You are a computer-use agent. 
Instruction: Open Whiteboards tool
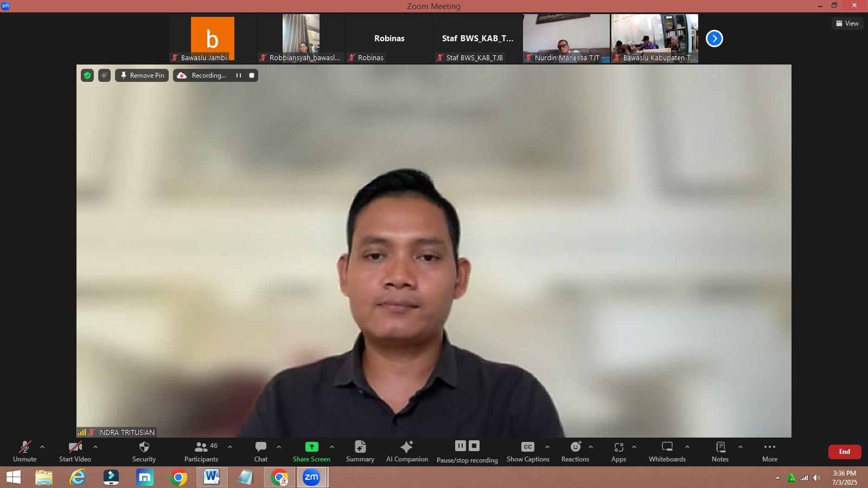point(667,447)
